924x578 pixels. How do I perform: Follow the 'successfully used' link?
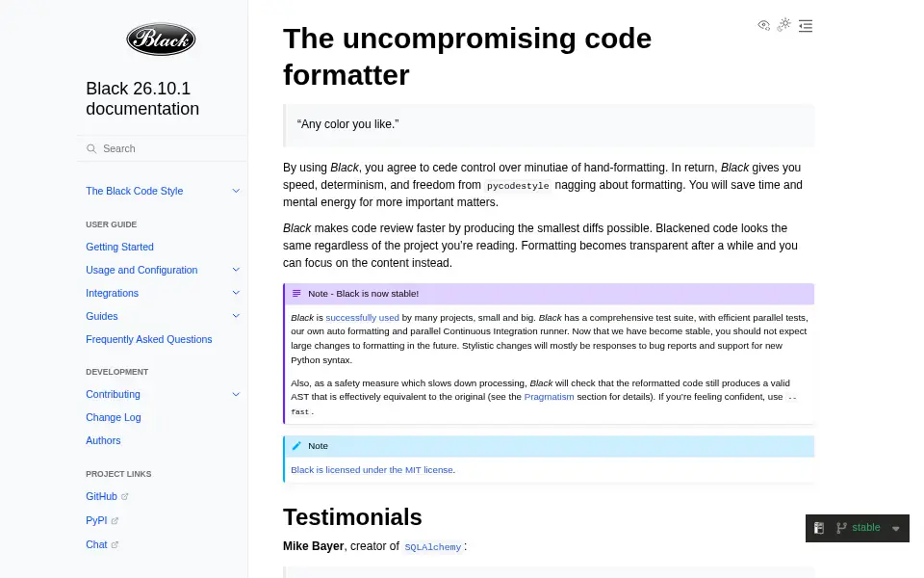coord(363,318)
